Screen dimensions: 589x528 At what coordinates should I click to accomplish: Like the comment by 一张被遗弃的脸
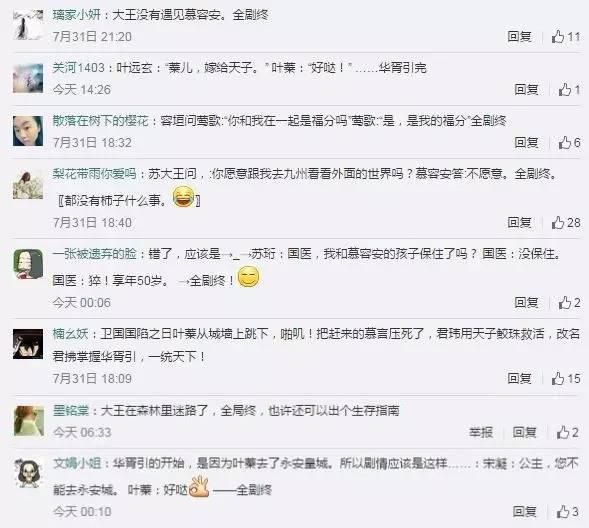[x=569, y=303]
